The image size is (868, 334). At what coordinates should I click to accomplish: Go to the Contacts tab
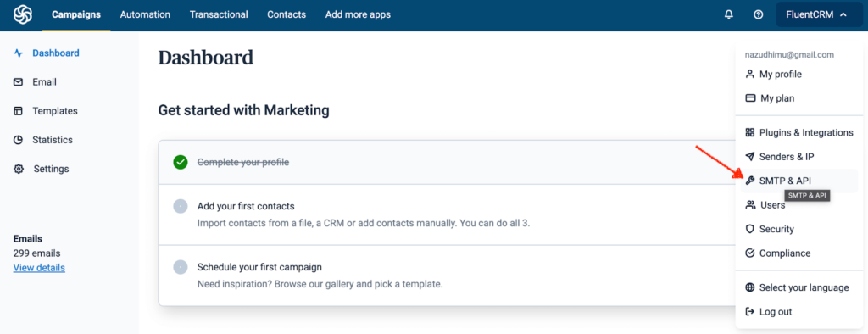point(287,15)
